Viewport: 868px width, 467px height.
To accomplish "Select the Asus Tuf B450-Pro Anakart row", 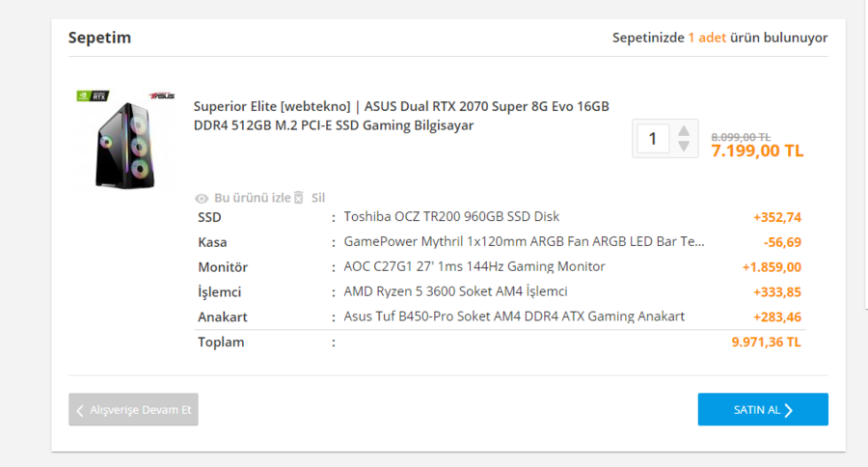I will click(514, 316).
